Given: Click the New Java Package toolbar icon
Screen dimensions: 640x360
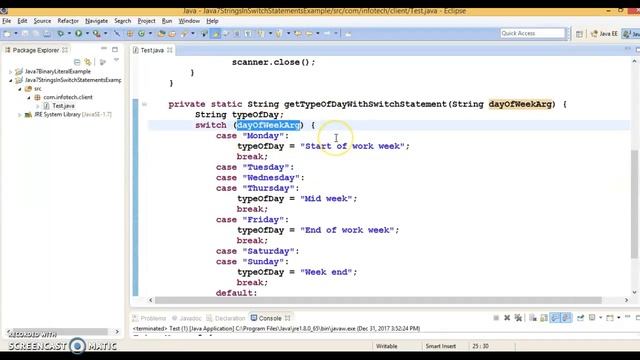Looking at the screenshot, I should [x=130, y=34].
